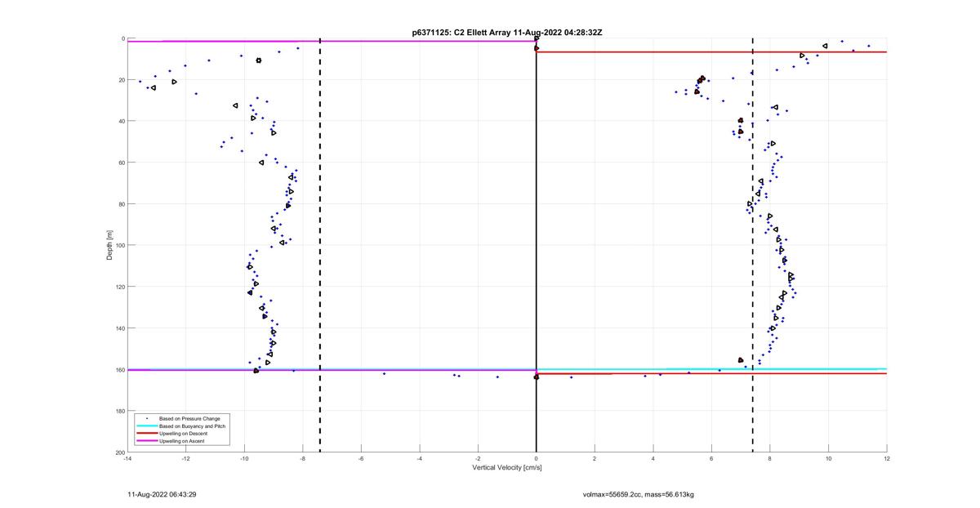Click x-axis tick label "-10"

244,458
